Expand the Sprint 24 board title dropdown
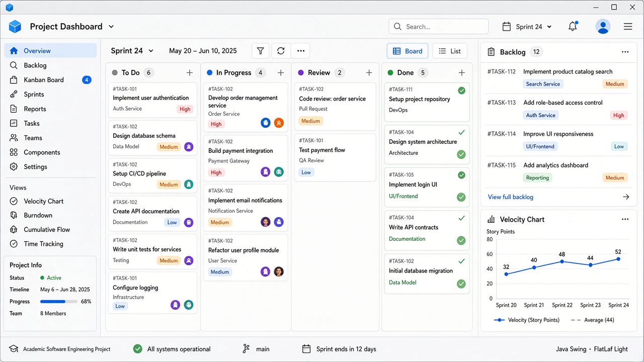The image size is (644, 362). [151, 51]
